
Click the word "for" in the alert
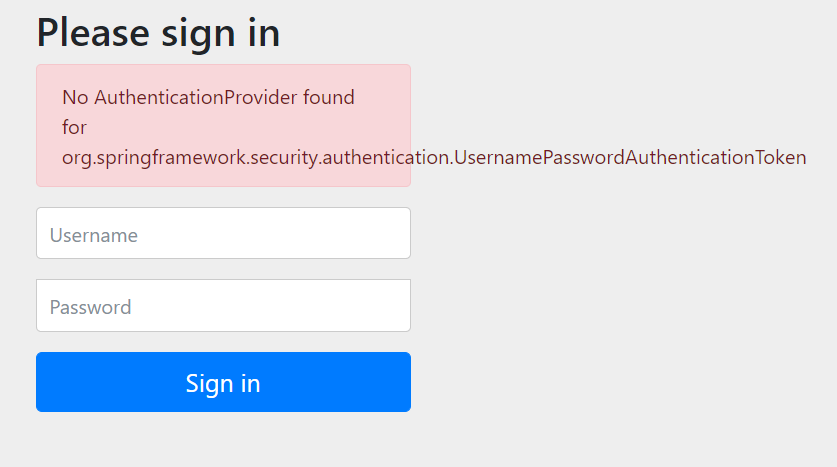pos(74,128)
